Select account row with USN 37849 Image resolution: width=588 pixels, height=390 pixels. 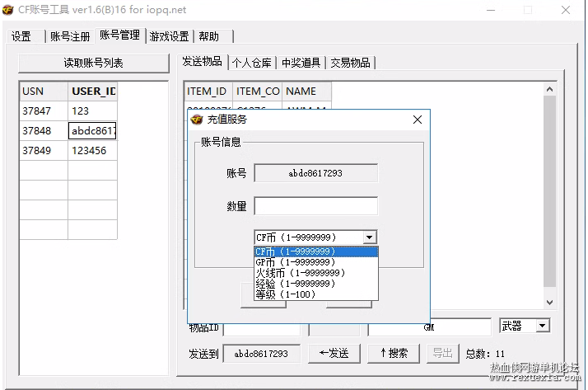click(x=68, y=151)
